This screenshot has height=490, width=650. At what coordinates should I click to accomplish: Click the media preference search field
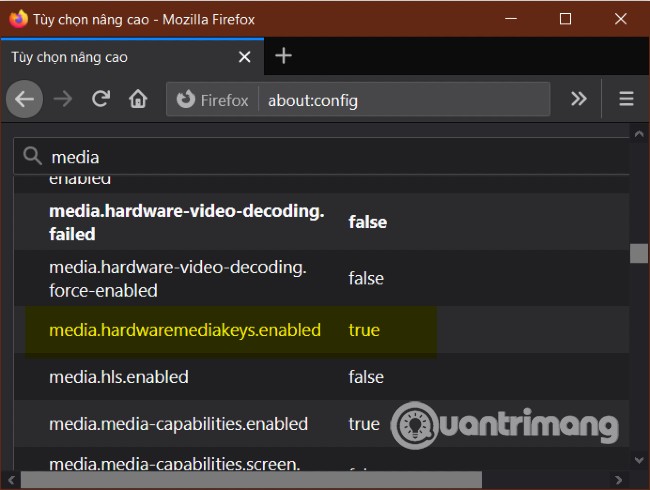[x=322, y=157]
